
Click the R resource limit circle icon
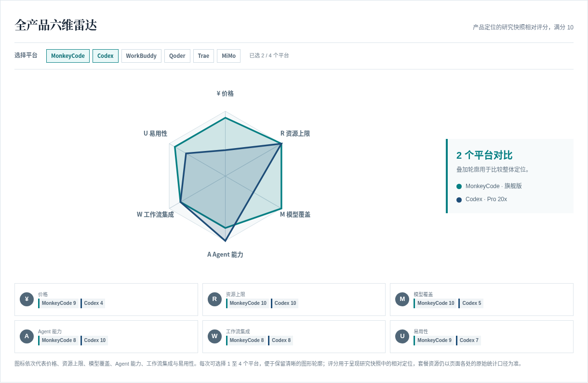pyautogui.click(x=214, y=299)
